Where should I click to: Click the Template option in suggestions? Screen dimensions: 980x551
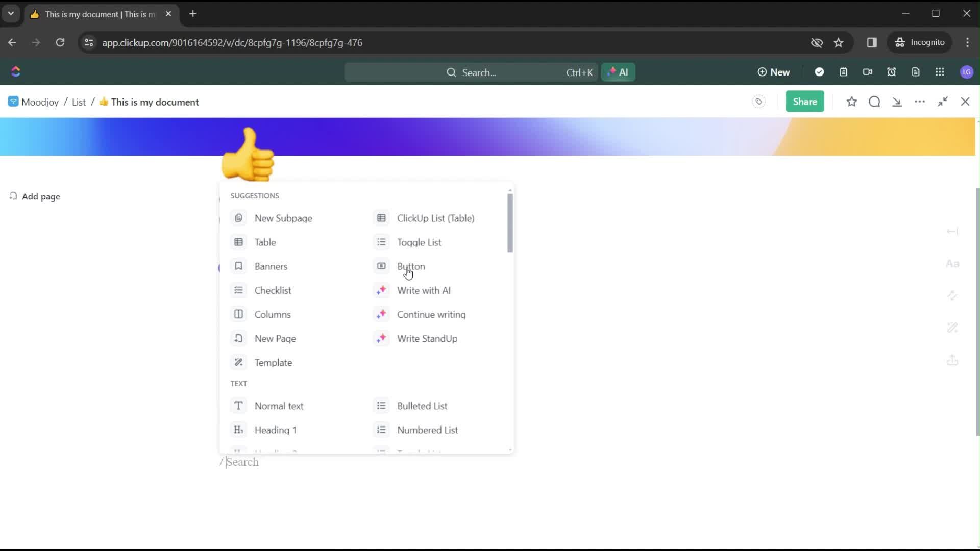click(x=273, y=362)
